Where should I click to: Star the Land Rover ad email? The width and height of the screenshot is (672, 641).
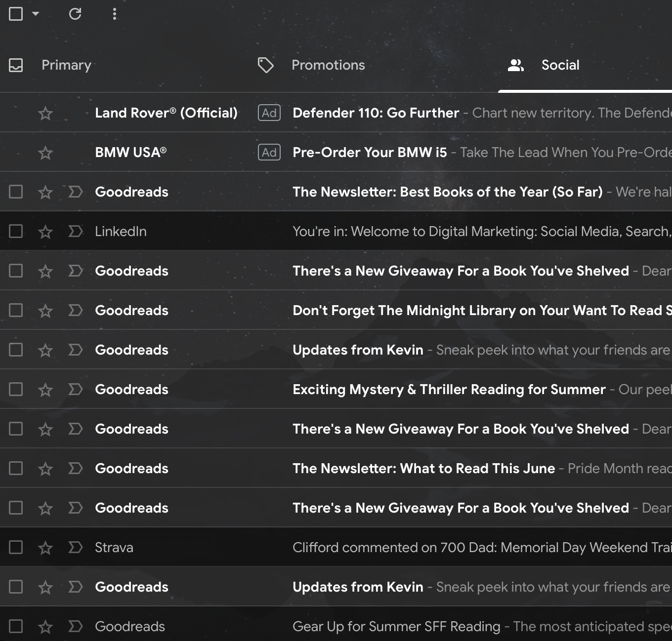(45, 113)
